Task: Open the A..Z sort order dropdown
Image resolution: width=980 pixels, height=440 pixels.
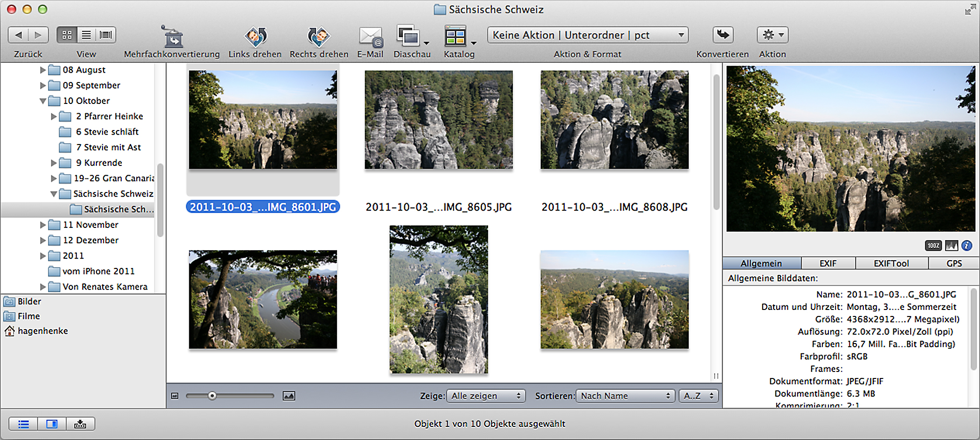Action: click(698, 396)
